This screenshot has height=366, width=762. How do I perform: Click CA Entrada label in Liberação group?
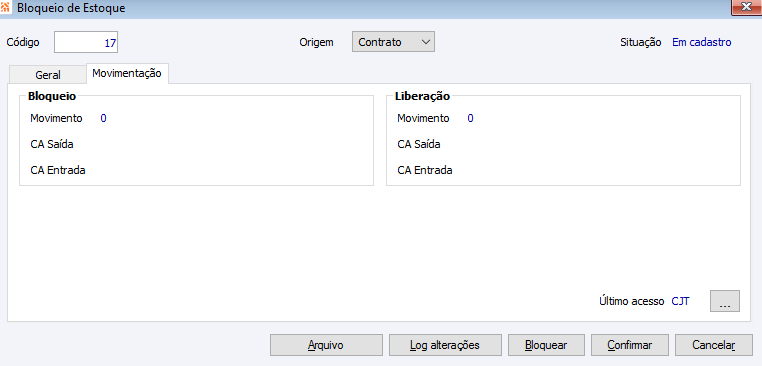(425, 171)
